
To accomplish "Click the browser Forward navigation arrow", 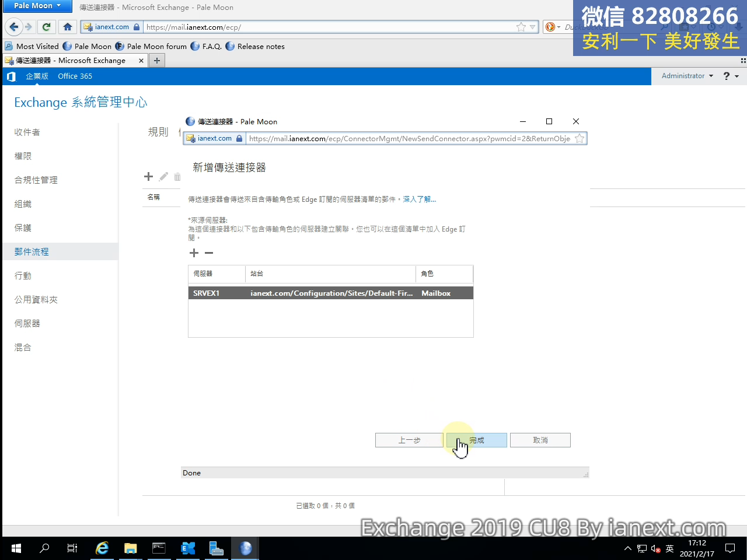I will pos(28,27).
